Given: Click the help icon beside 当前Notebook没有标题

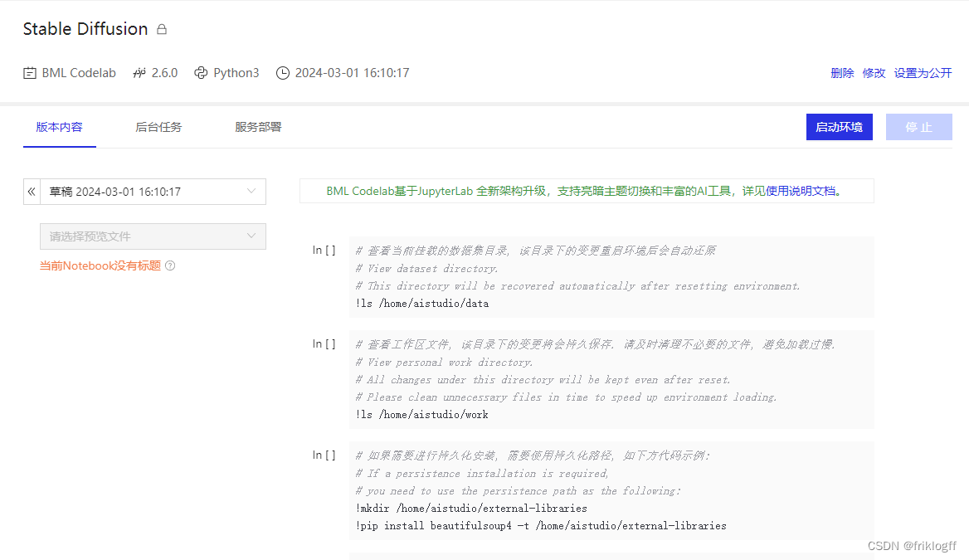Looking at the screenshot, I should [x=171, y=265].
